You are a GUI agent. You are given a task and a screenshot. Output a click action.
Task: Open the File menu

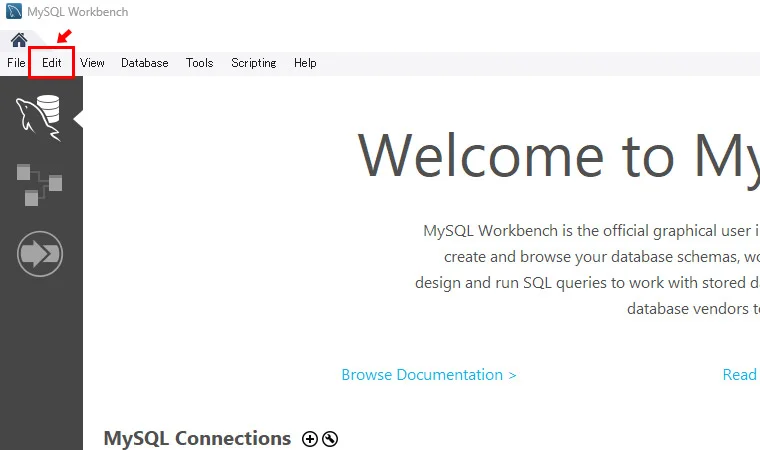point(16,63)
